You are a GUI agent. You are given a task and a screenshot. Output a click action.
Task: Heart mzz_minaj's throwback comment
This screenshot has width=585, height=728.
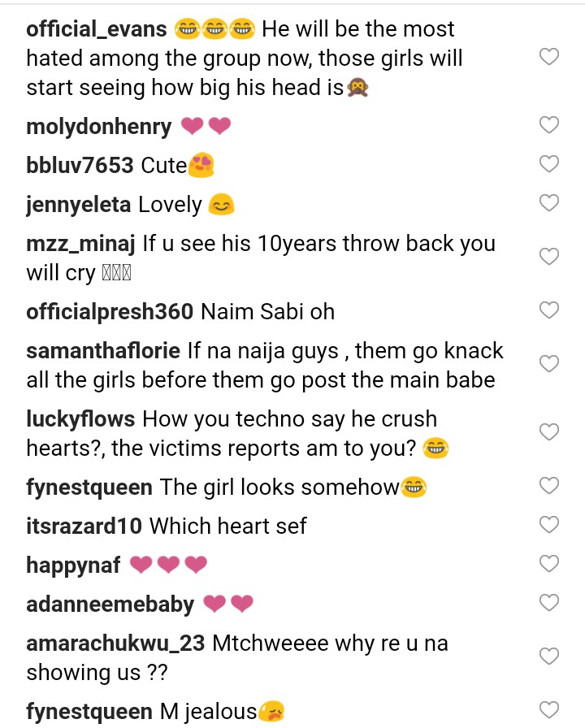550,258
